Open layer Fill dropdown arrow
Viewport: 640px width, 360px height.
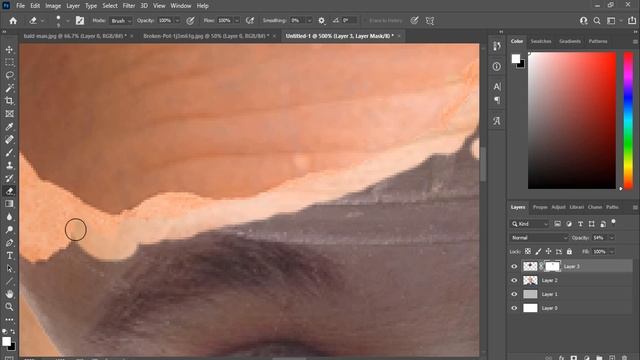tap(612, 251)
